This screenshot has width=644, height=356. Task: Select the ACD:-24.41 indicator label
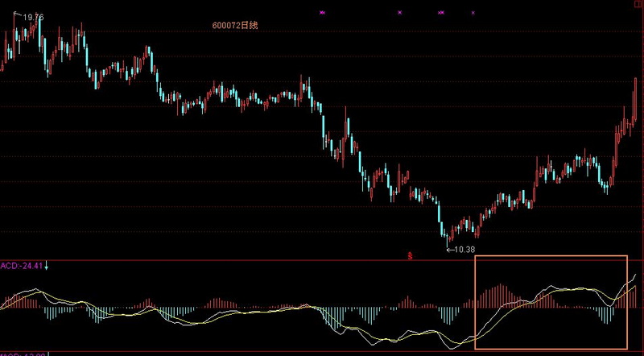[21, 265]
